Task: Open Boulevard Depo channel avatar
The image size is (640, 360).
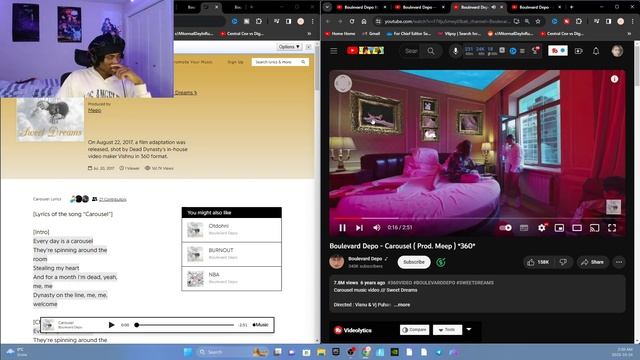Action: [x=337, y=262]
